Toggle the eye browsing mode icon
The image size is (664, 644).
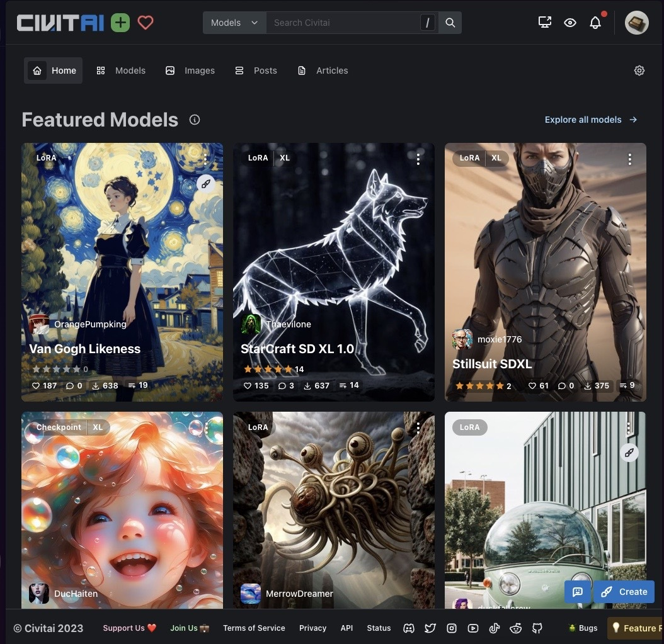click(570, 23)
